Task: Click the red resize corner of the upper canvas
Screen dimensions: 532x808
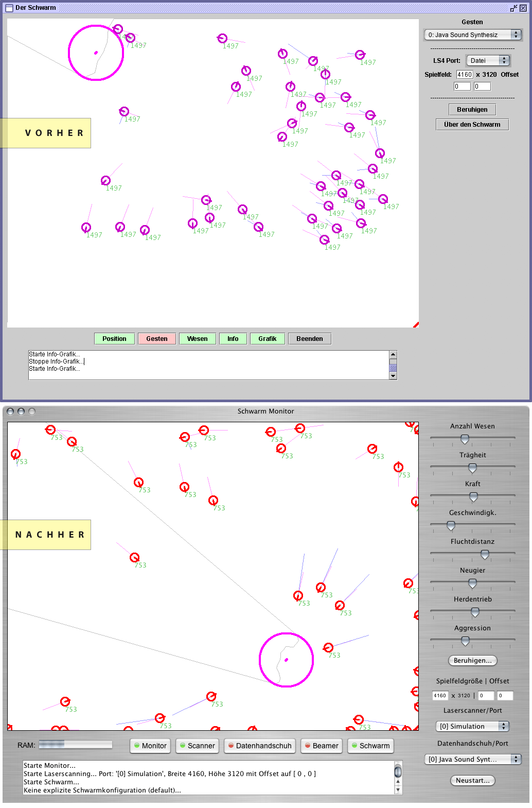Action: [416, 324]
